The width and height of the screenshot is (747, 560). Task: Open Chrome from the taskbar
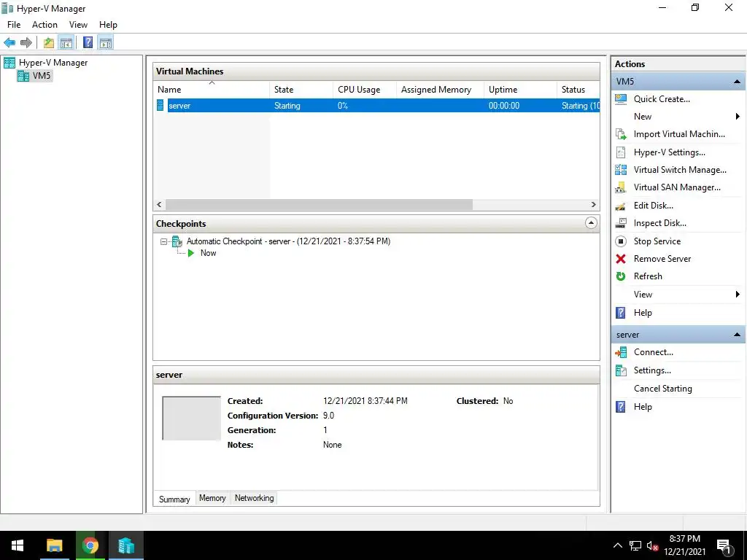pyautogui.click(x=90, y=545)
